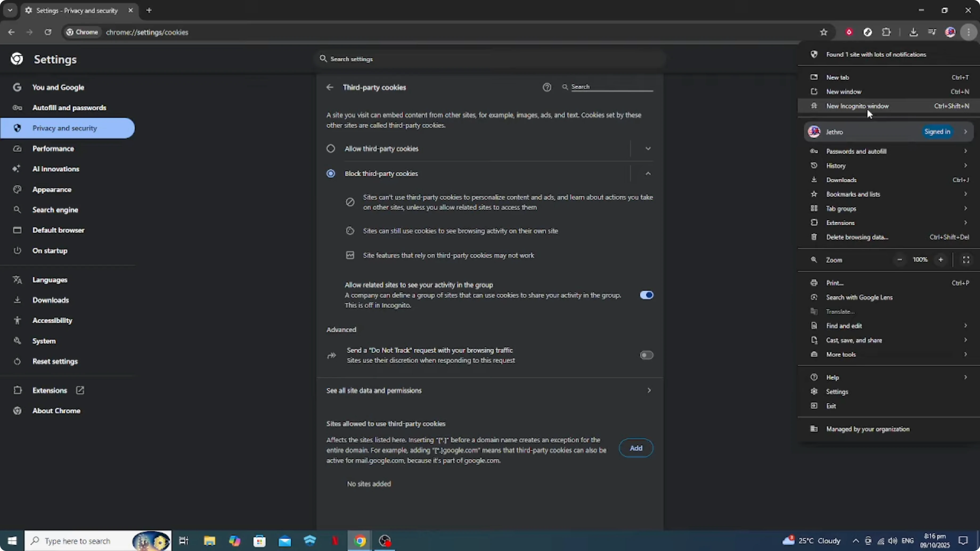980x551 pixels.
Task: Open Reset settings in the sidebar
Action: 55,361
